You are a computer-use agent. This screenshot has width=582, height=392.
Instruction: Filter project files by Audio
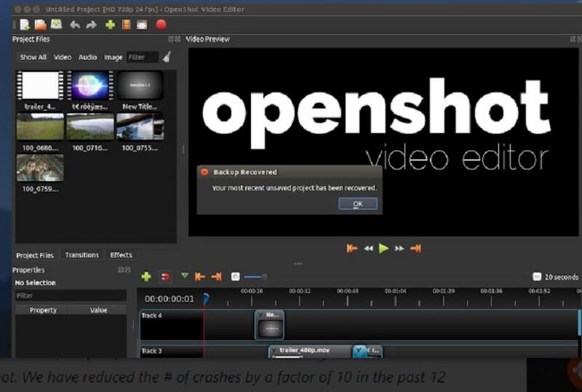click(x=87, y=57)
